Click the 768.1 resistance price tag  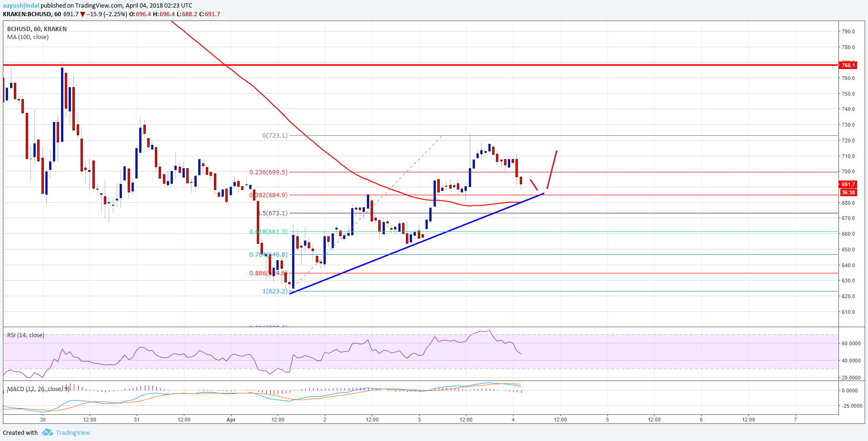coord(848,65)
